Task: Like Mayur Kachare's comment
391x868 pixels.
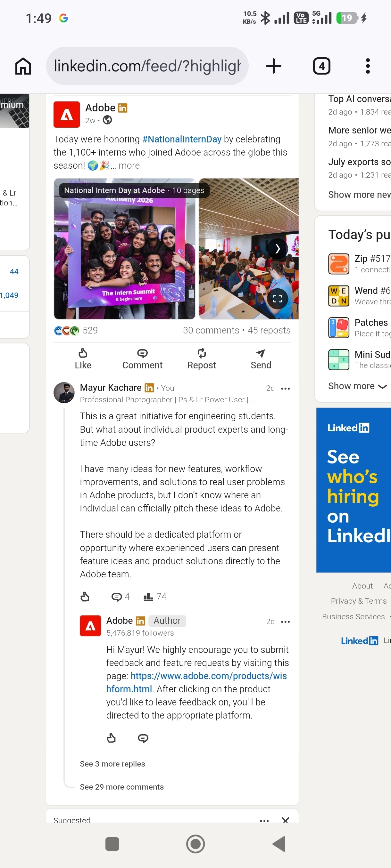Action: [x=85, y=597]
